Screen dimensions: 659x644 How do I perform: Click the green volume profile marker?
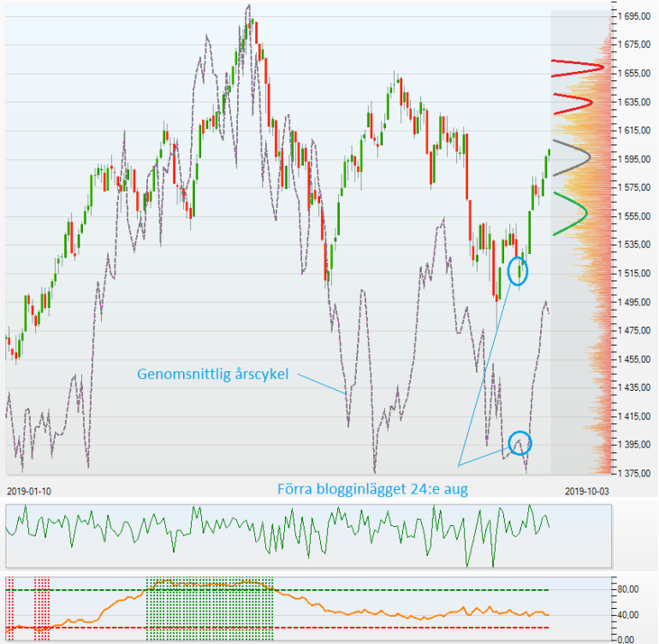[x=570, y=214]
